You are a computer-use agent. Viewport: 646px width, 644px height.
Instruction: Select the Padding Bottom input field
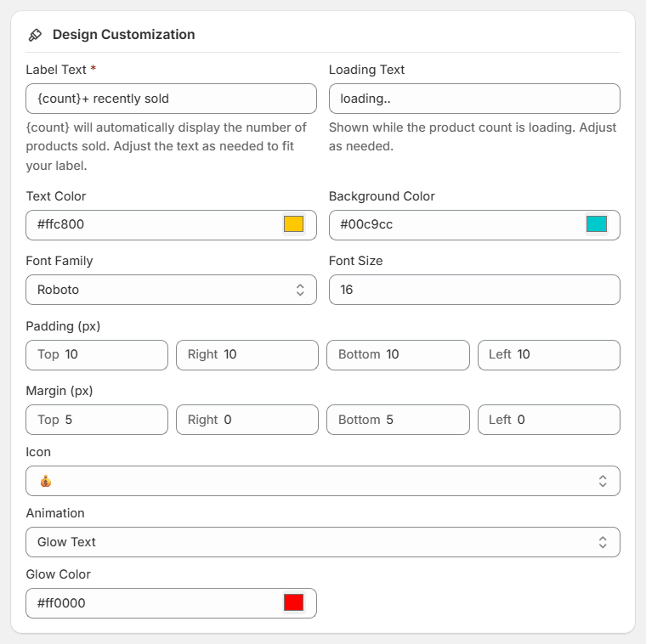tap(416, 354)
